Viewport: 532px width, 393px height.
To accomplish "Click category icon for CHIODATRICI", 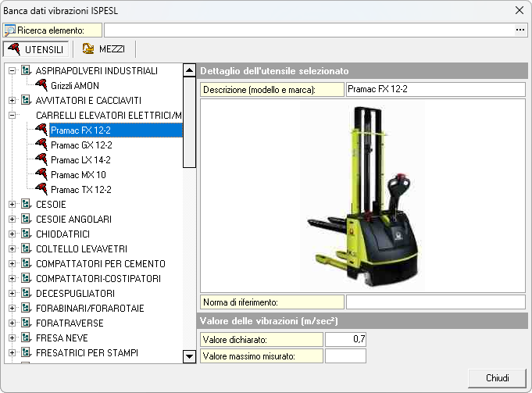I will tap(26, 234).
